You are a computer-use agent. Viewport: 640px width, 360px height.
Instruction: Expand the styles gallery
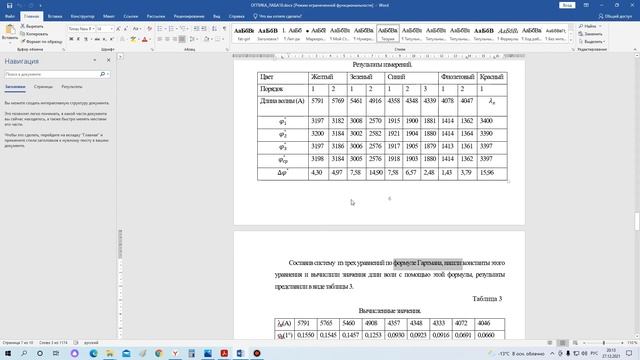click(571, 40)
